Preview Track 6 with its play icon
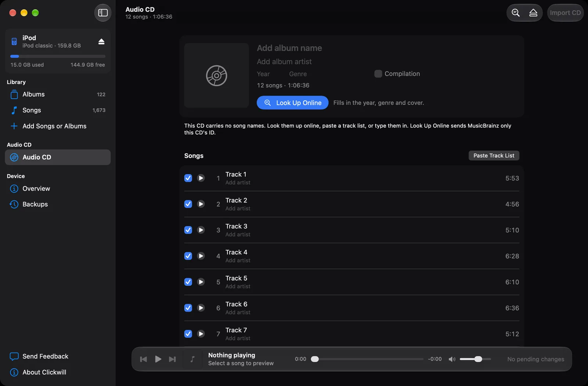This screenshot has height=386, width=588. [201, 308]
